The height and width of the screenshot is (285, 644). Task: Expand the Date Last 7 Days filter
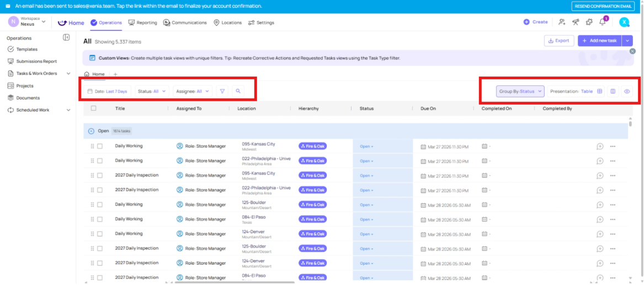click(108, 92)
